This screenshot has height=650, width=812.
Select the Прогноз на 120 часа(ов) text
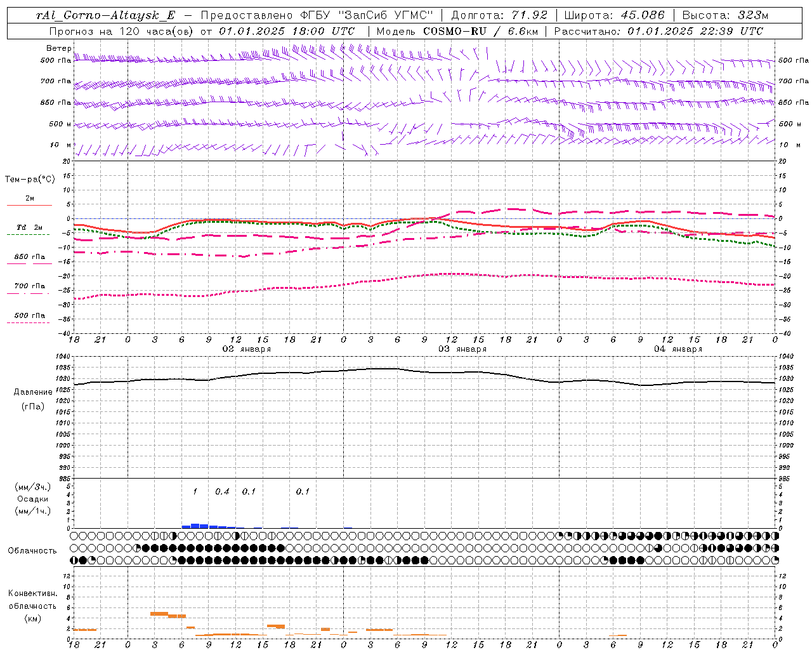(122, 31)
